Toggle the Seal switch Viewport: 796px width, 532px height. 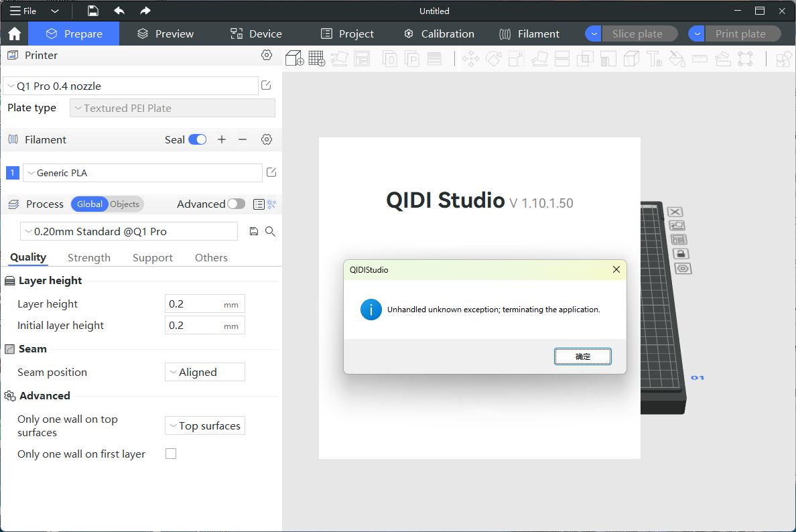[x=197, y=139]
